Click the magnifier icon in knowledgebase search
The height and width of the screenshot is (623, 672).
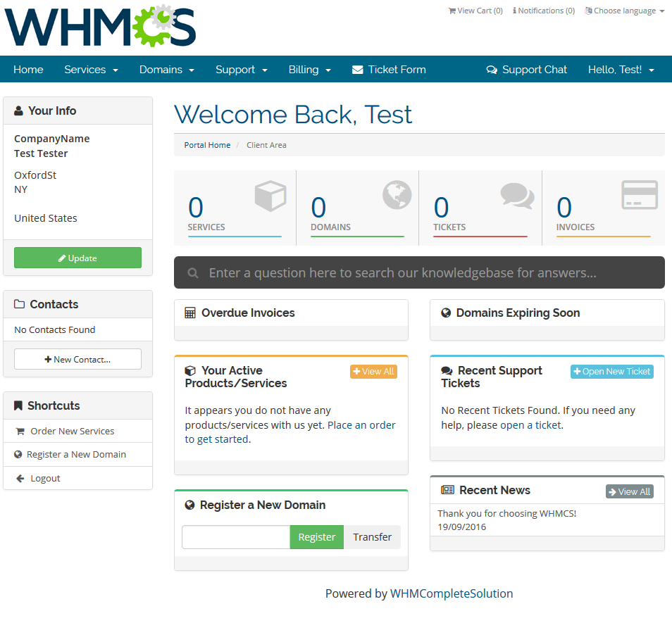[193, 273]
